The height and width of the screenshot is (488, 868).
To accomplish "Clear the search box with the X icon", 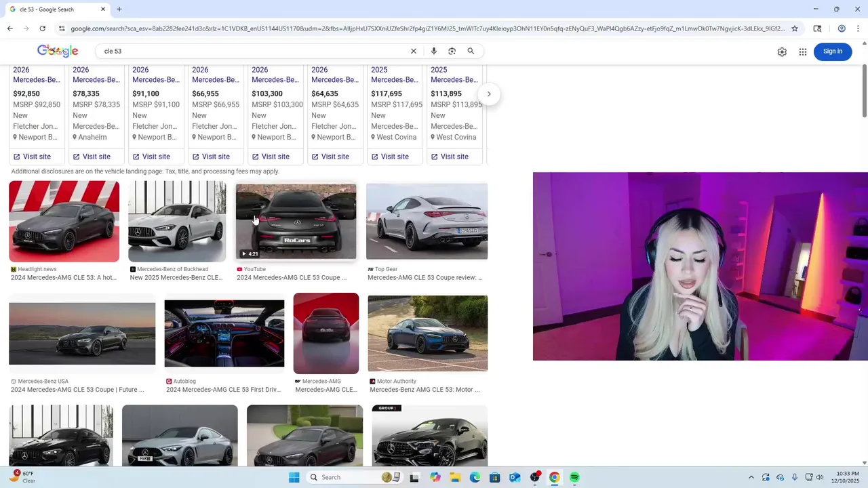I will click(x=413, y=52).
